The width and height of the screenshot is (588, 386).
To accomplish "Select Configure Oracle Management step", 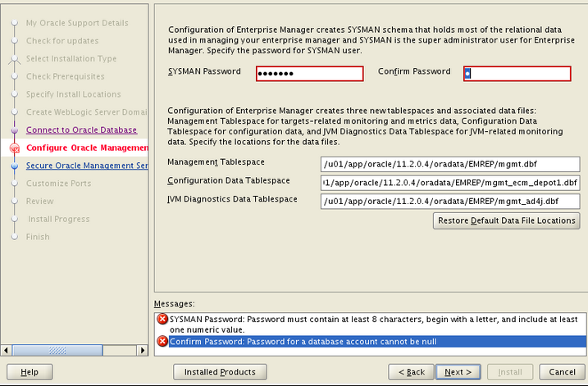I will [87, 148].
